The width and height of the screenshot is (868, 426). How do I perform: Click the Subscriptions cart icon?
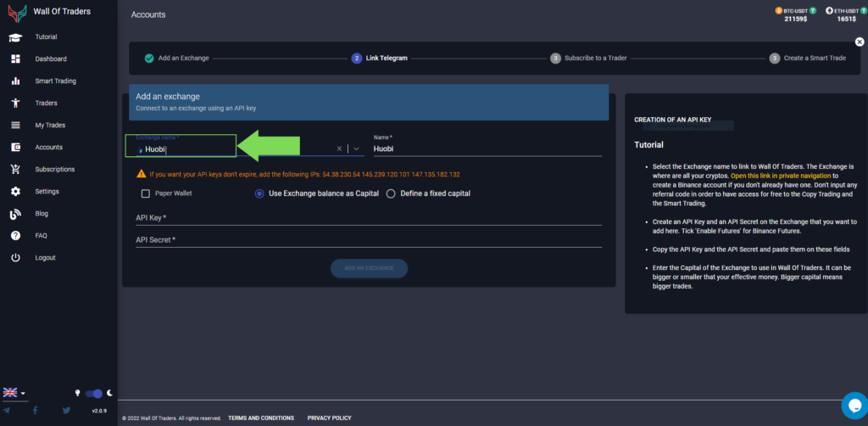15,170
